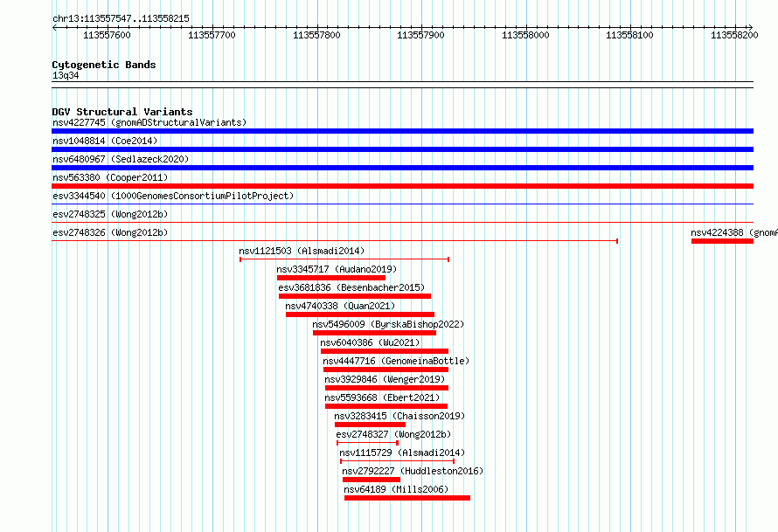Viewport: 778px width, 532px height.
Task: Open nsv4447716 (GenomeinaBottle) label
Action: click(x=396, y=361)
